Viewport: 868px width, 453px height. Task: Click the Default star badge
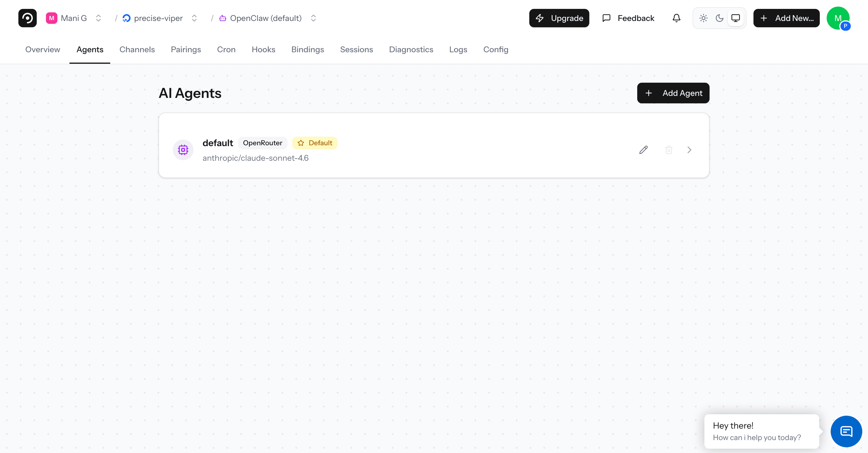pos(315,143)
